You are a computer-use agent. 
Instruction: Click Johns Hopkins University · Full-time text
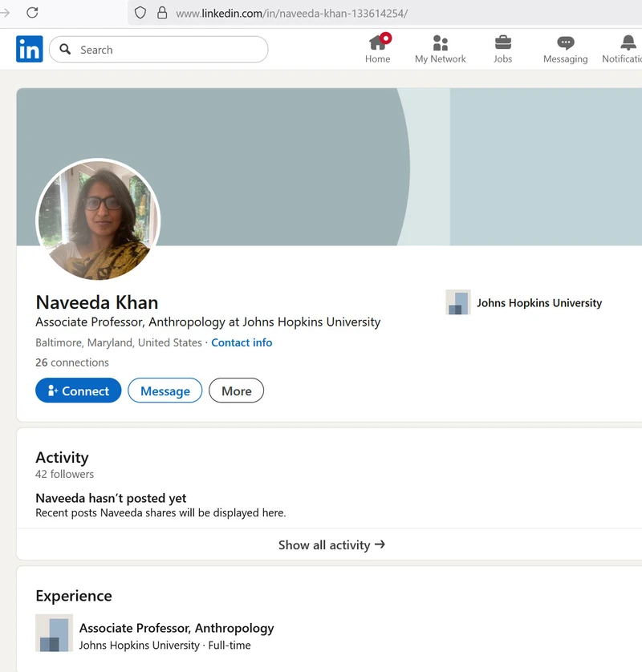[165, 646]
